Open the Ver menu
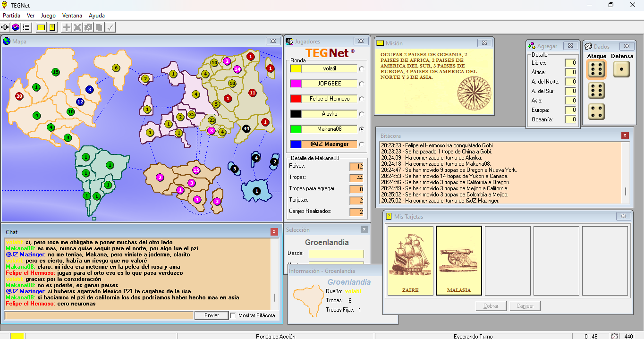644x339 pixels. [x=31, y=16]
